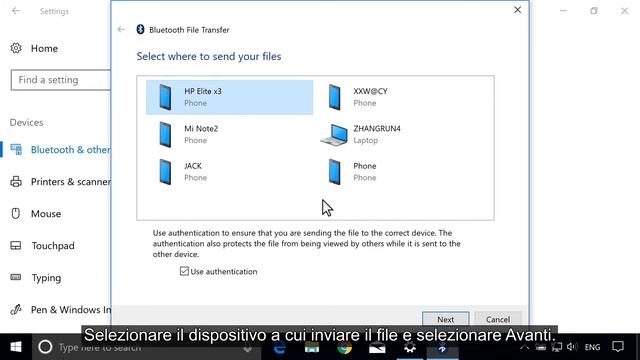640x360 pixels.
Task: Minimize the Settings window
Action: [563, 11]
